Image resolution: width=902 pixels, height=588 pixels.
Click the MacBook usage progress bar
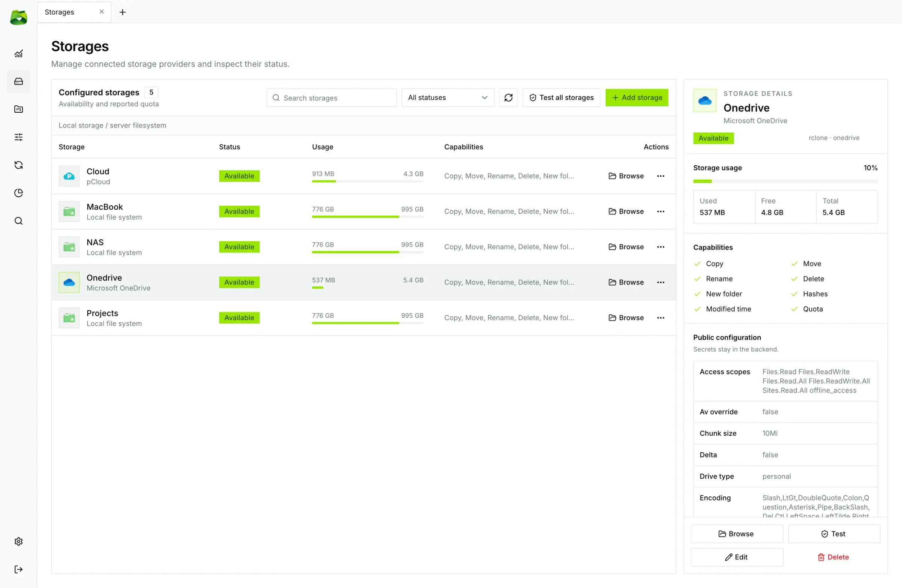[368, 217]
